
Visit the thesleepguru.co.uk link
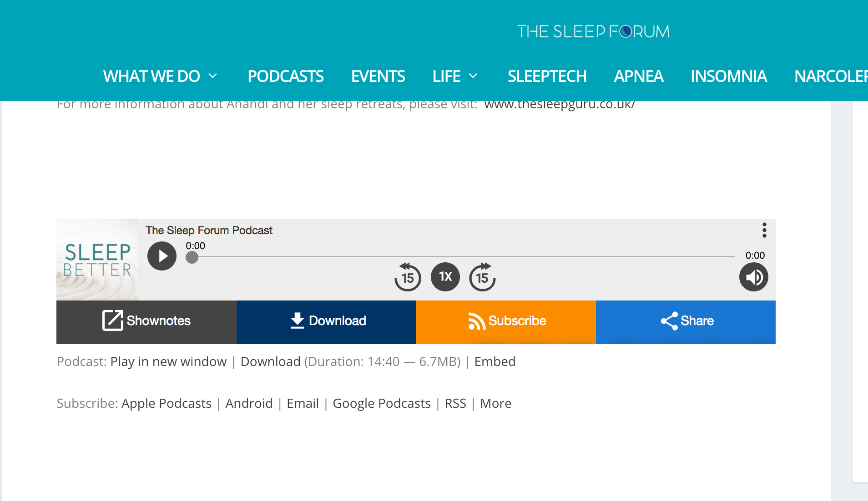click(560, 105)
